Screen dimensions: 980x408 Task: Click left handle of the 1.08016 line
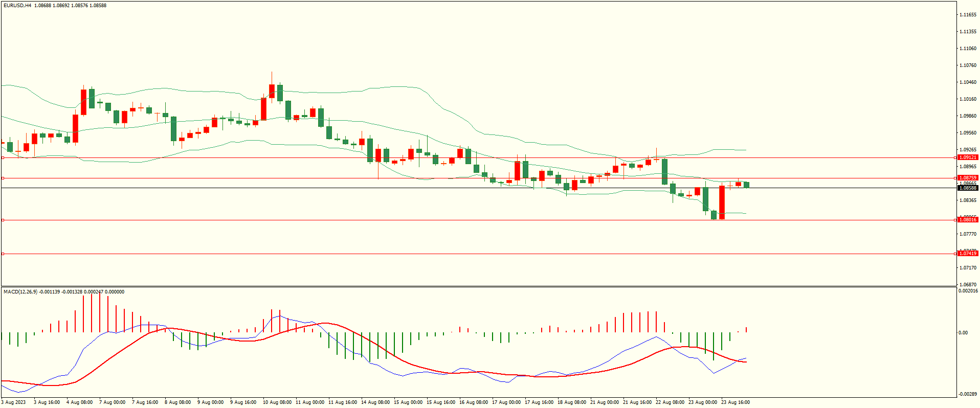pyautogui.click(x=3, y=220)
